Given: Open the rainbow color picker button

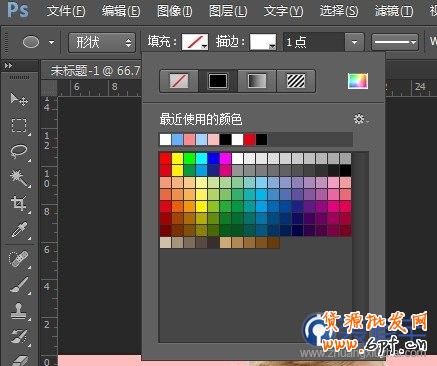Looking at the screenshot, I should pos(358,81).
